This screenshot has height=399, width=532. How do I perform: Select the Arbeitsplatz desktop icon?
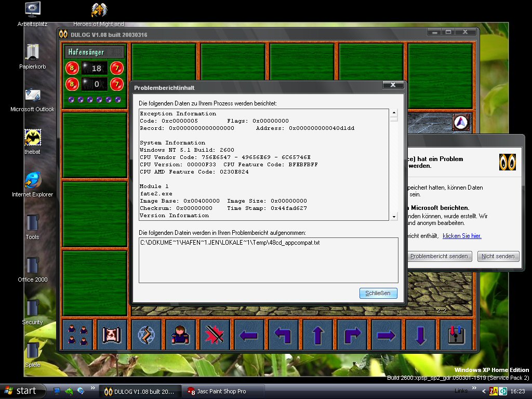(x=33, y=14)
